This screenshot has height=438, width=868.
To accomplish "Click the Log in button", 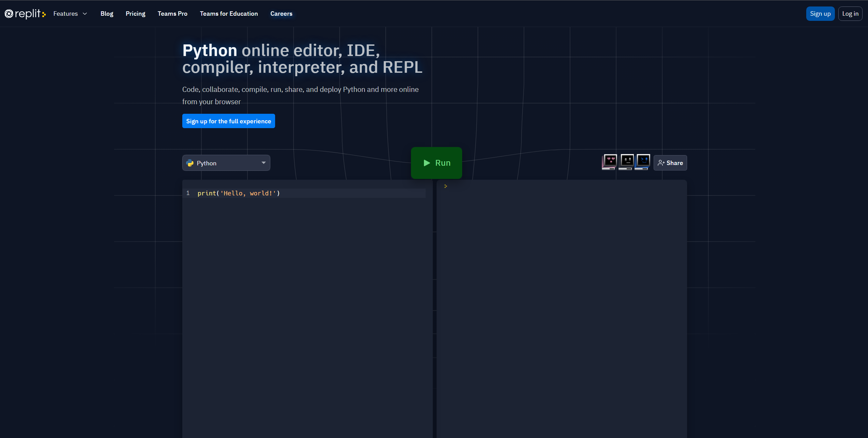I will (x=850, y=14).
